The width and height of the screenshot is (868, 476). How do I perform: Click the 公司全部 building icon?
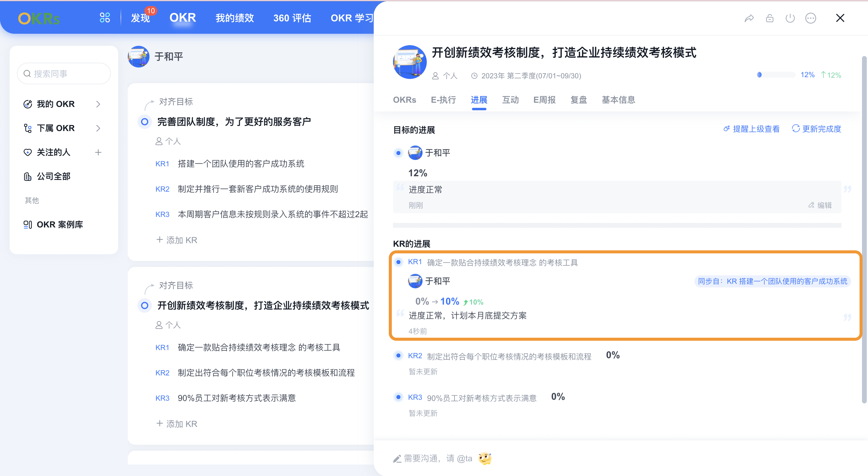coord(28,176)
